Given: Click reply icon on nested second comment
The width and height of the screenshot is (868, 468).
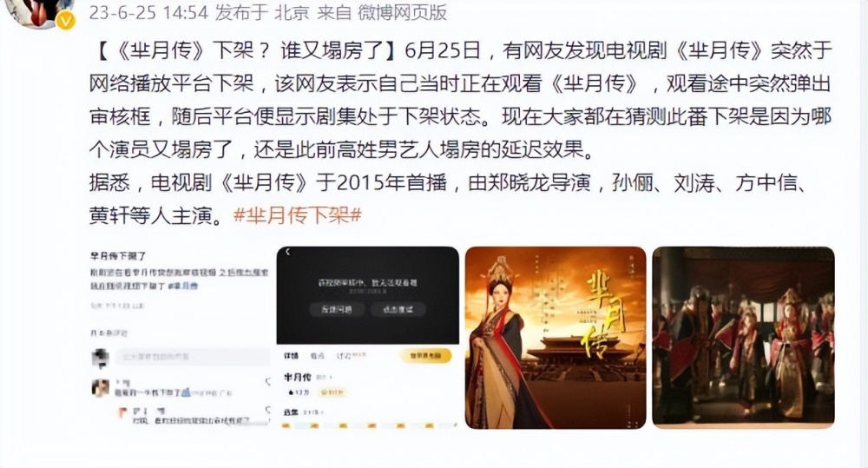Looking at the screenshot, I should click(x=268, y=410).
